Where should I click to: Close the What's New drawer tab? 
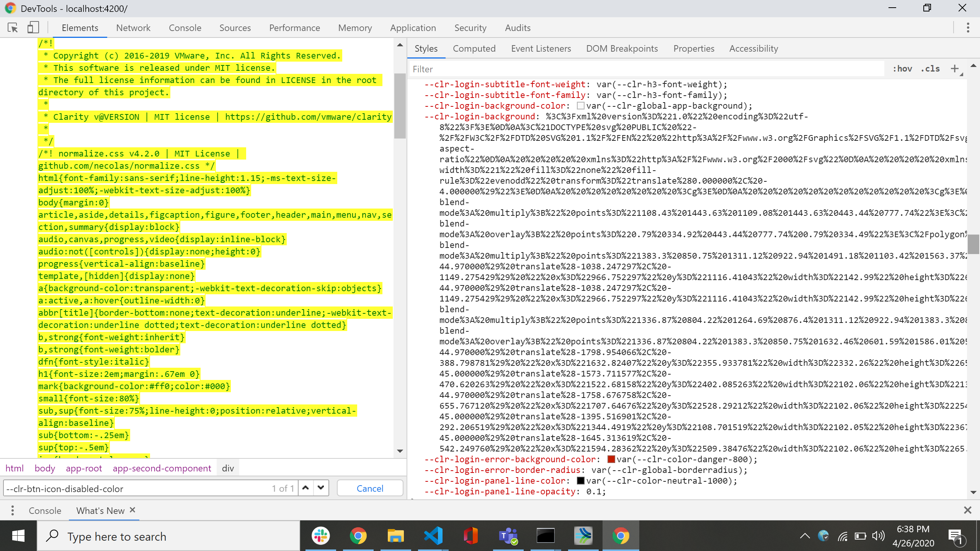click(132, 510)
